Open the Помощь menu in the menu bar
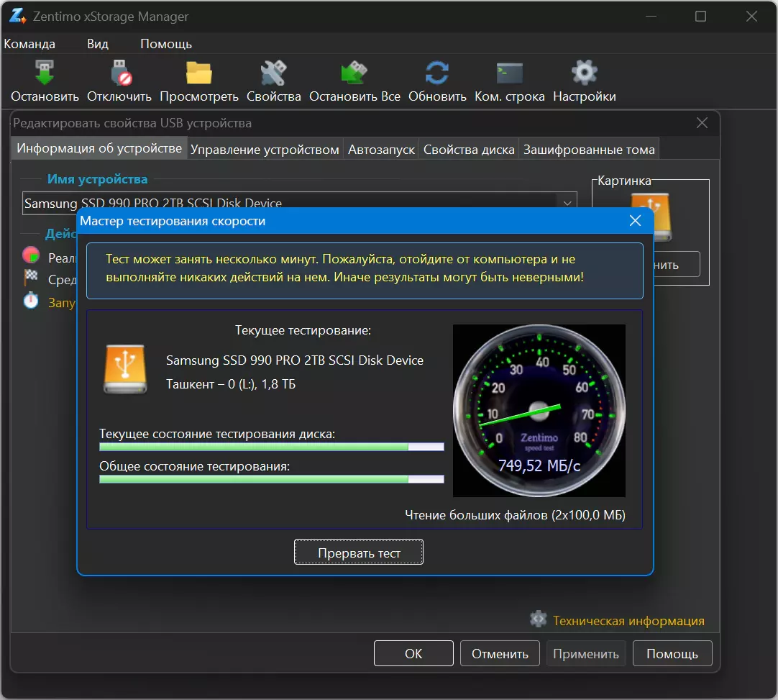 (165, 44)
